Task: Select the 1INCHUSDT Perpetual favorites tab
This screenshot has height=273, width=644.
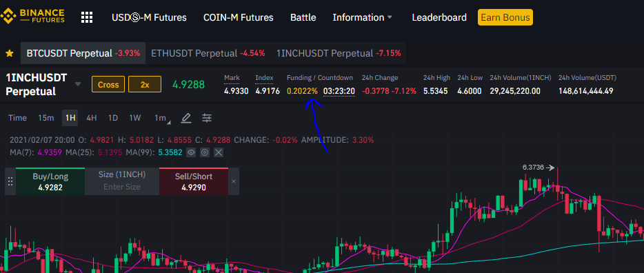Action: [x=339, y=53]
